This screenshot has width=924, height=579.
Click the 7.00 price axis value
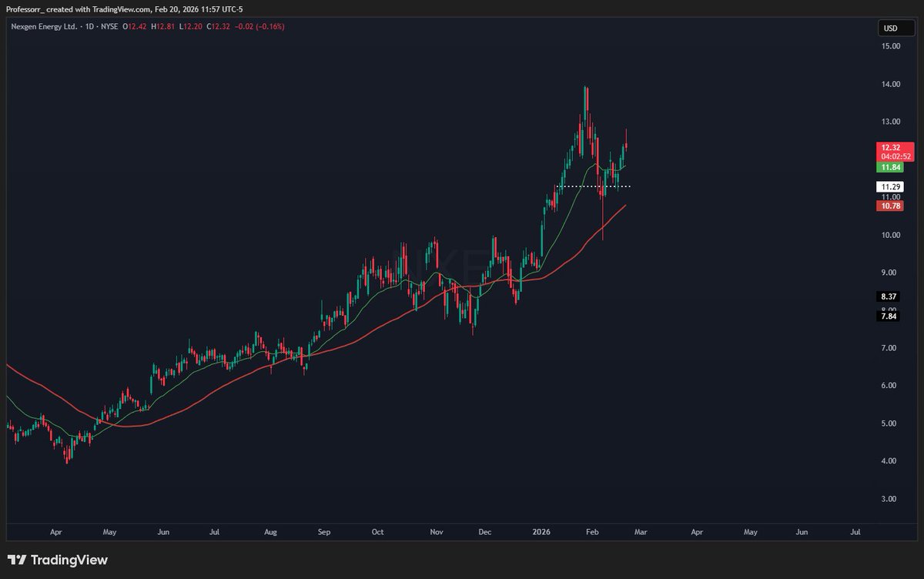[x=890, y=348]
